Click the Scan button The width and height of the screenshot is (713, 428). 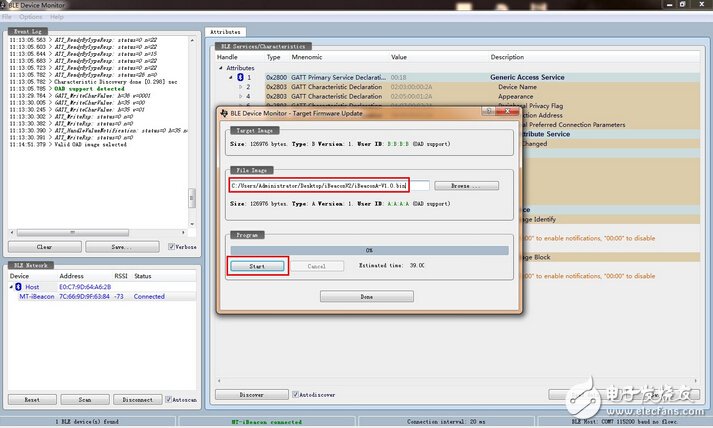pyautogui.click(x=85, y=399)
